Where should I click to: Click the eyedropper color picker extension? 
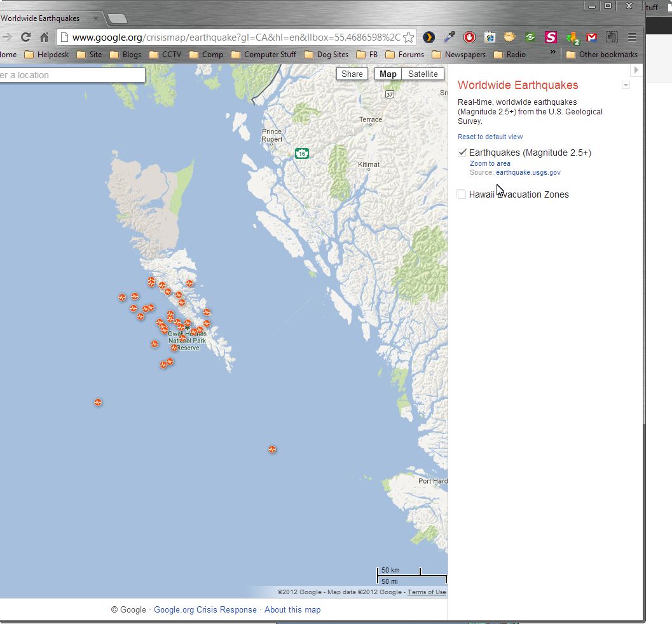[449, 37]
